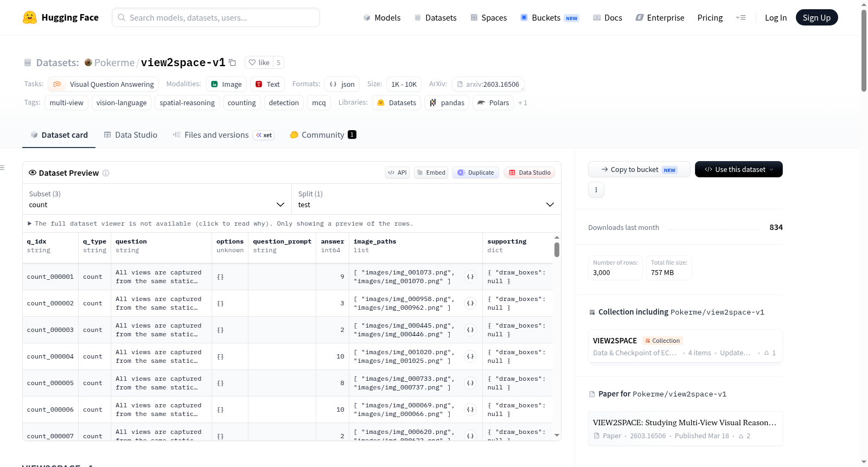Click the Log In link

(776, 17)
